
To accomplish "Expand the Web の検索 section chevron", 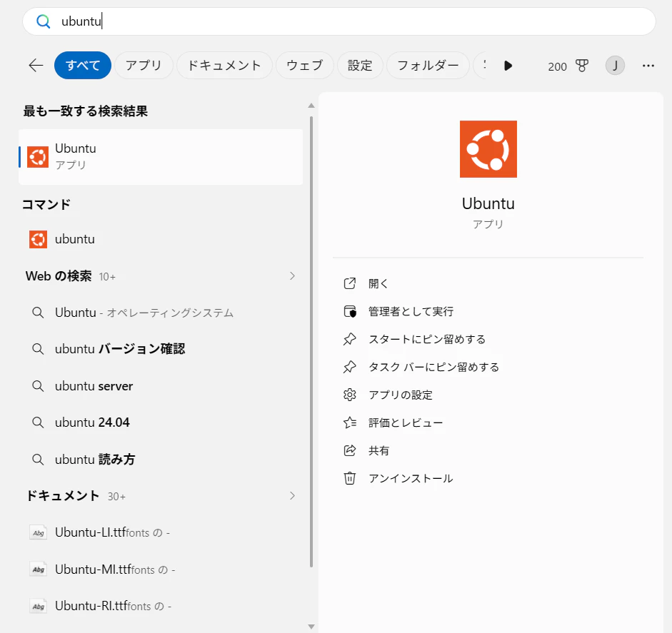I will [x=292, y=276].
